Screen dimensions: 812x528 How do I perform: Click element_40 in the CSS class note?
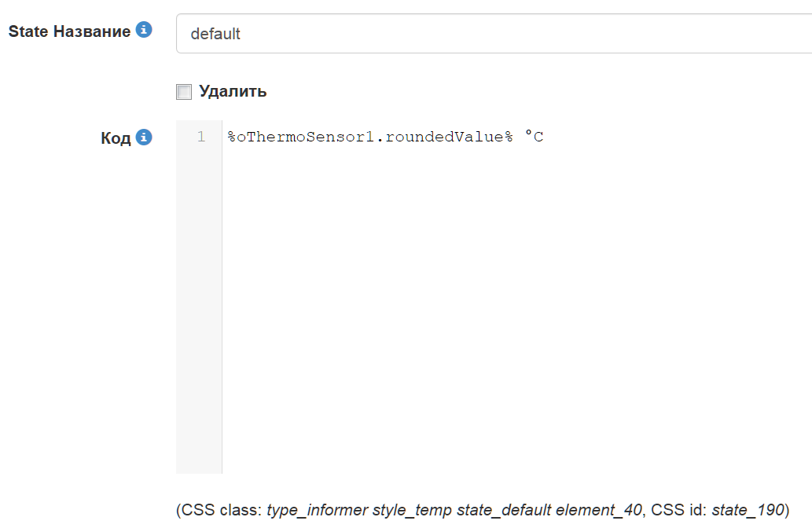pos(597,510)
